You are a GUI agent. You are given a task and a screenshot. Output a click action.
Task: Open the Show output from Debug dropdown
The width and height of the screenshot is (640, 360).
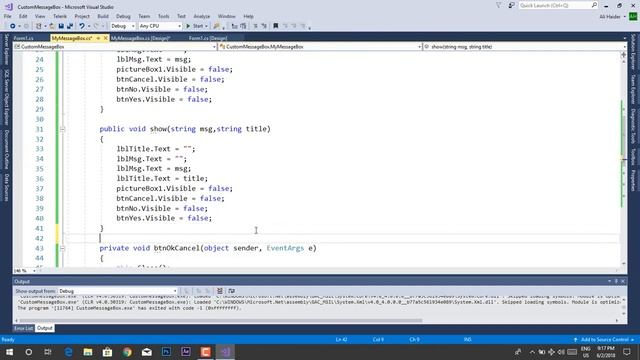[118, 291]
